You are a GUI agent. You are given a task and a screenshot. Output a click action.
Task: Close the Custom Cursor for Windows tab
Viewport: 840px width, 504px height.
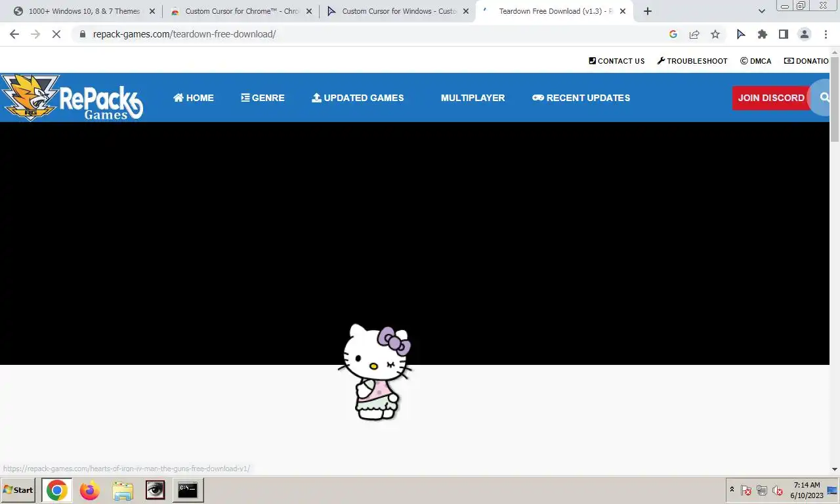[x=466, y=11]
